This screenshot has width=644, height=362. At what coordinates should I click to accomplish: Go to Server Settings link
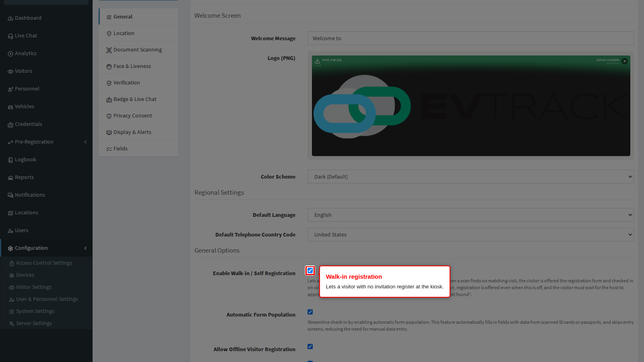tap(34, 323)
